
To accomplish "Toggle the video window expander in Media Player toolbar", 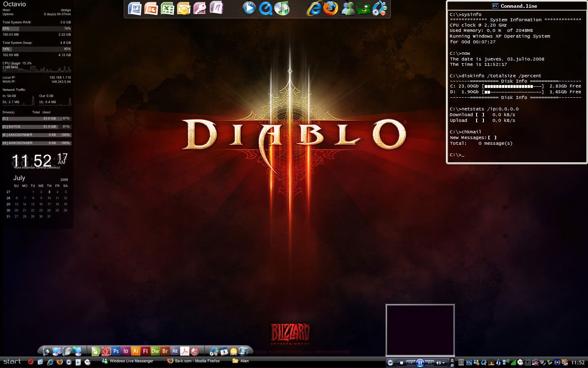I will coord(452,360).
